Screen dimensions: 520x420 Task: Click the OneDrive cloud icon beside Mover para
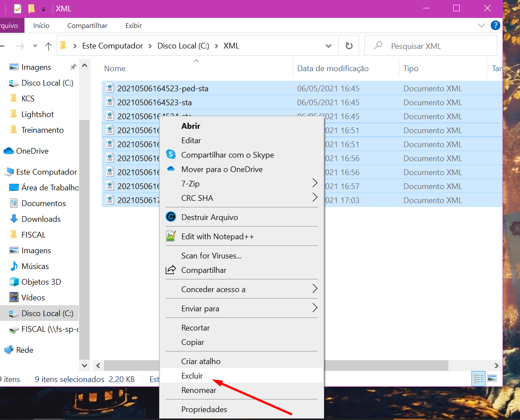tap(171, 169)
